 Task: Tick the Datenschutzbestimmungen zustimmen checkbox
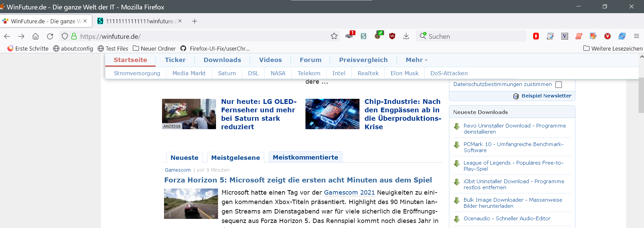click(x=559, y=85)
